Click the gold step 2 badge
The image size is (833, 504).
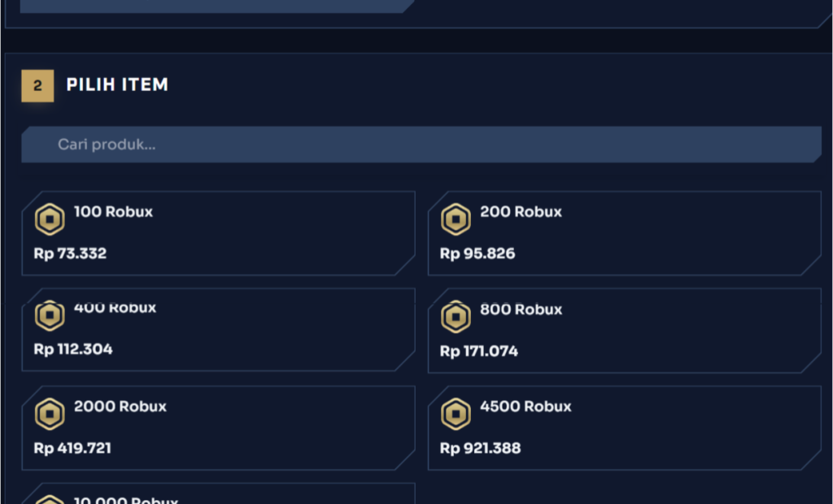[37, 85]
